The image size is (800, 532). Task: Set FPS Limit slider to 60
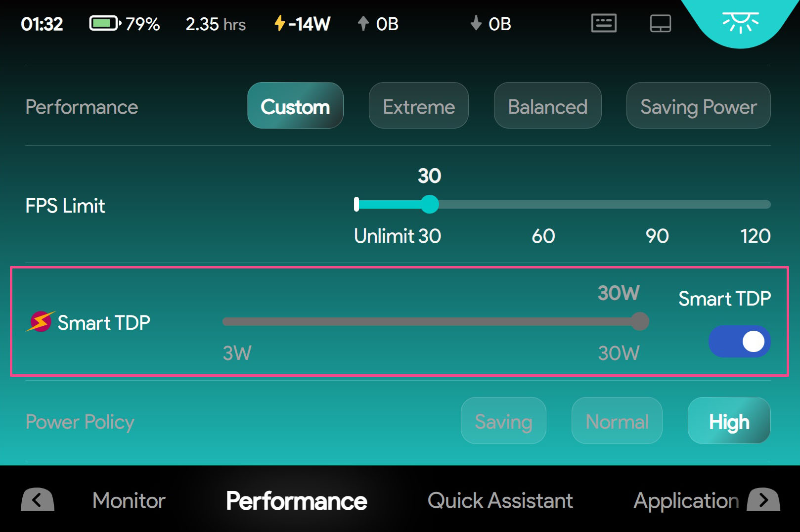coord(543,205)
